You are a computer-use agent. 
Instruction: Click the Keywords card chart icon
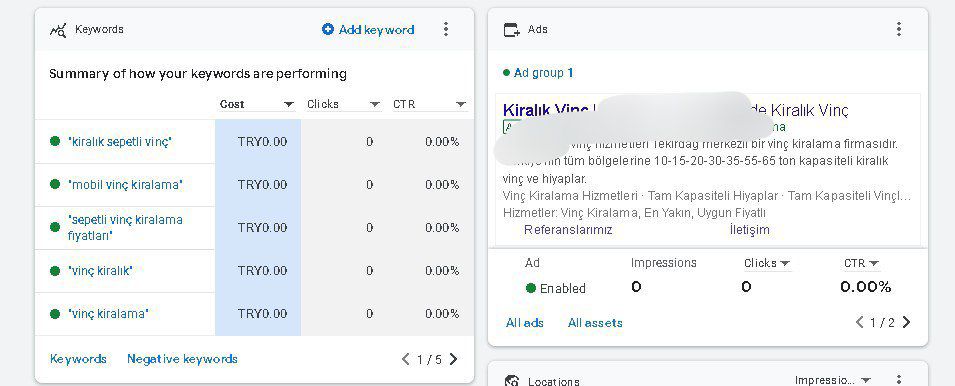(58, 30)
